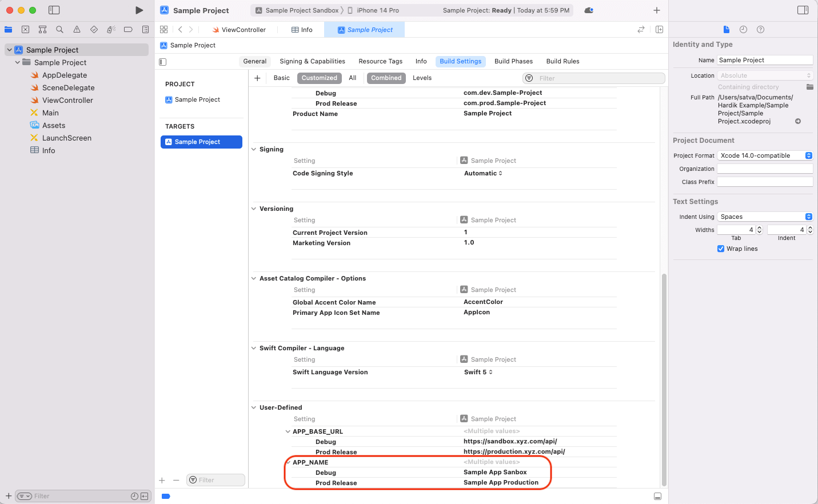Click the Organization text field
818x504 pixels.
765,169
